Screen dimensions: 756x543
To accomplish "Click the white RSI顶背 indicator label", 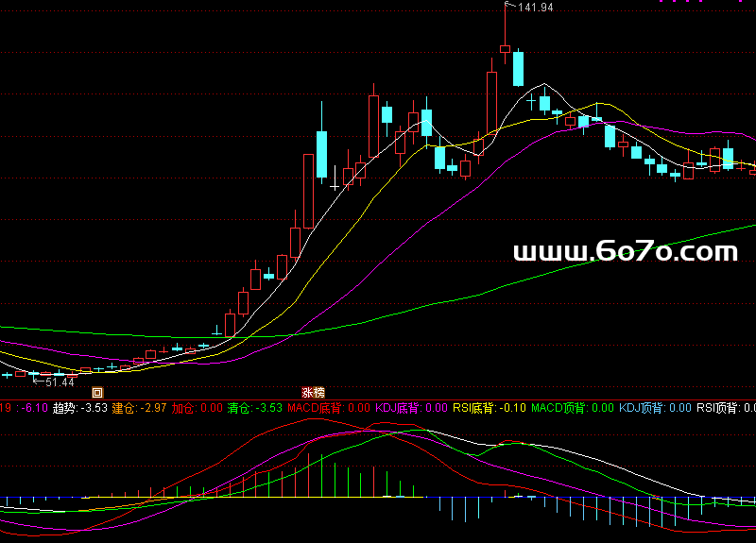I will point(717,408).
